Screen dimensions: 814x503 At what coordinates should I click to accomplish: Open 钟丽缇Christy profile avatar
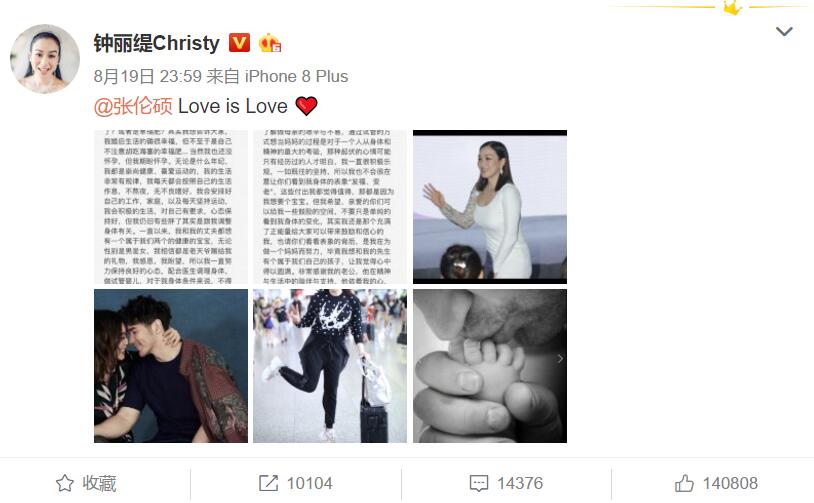tap(45, 59)
